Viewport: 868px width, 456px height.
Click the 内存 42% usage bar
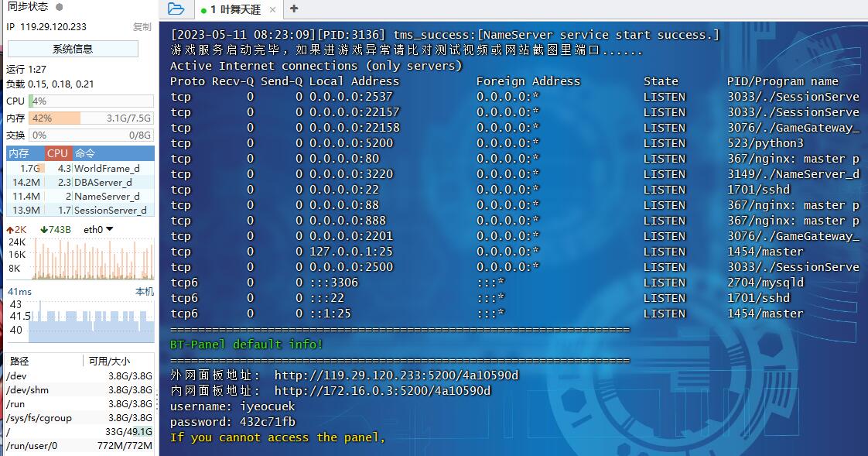click(91, 118)
